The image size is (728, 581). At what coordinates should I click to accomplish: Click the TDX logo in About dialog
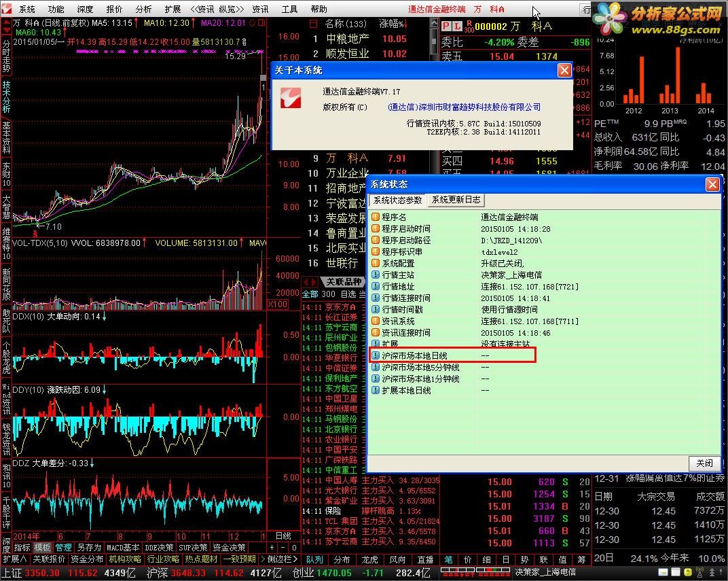click(291, 98)
